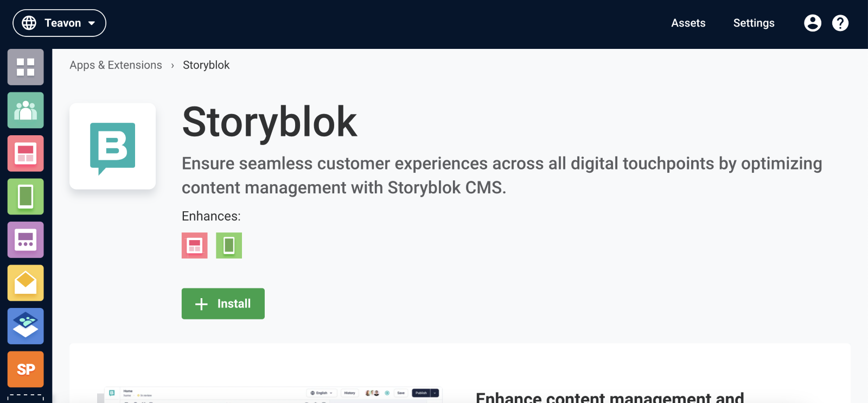Select the orange SP app sidebar icon
The width and height of the screenshot is (868, 403).
(25, 369)
